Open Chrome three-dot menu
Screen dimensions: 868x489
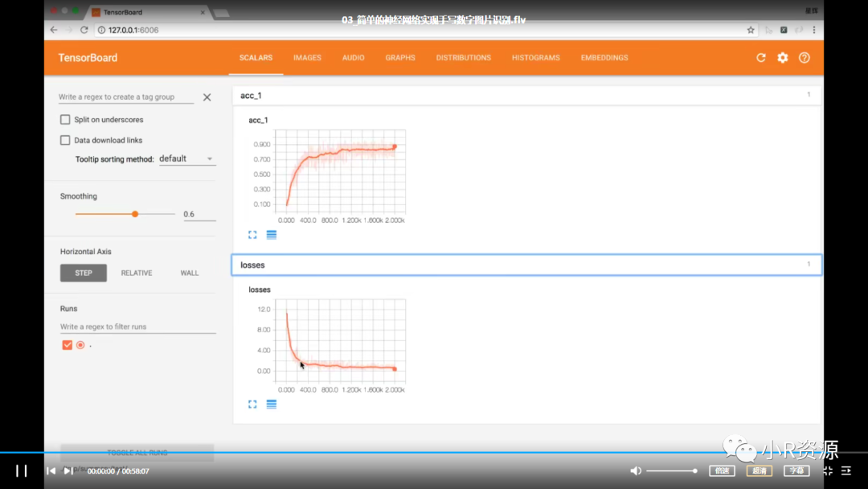(x=813, y=30)
